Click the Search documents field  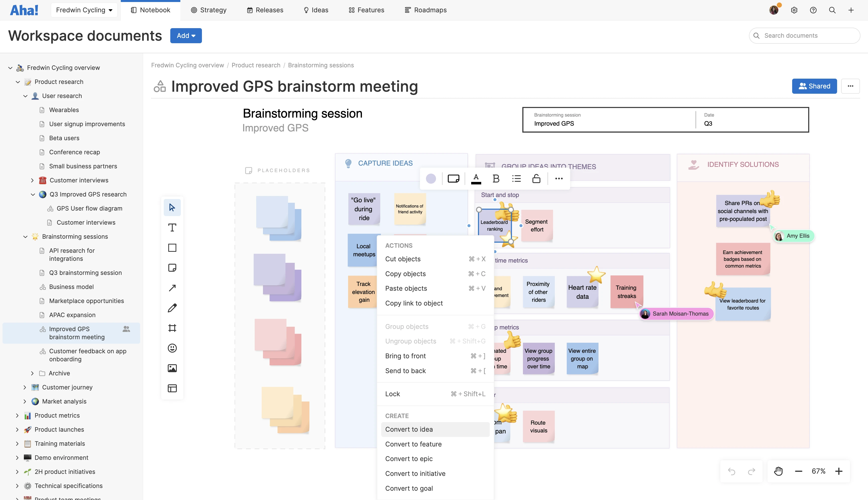(804, 36)
